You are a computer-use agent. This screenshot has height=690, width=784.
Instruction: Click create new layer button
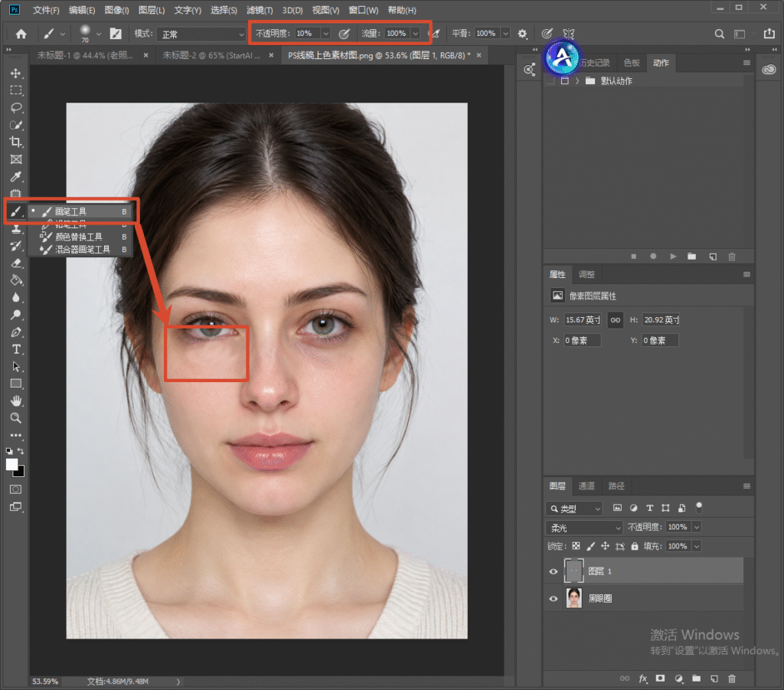714,679
